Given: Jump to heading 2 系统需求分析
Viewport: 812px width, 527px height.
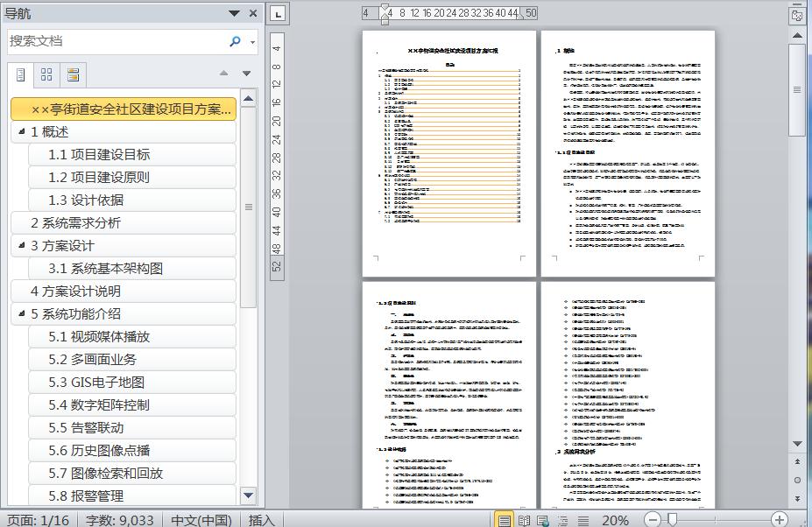Looking at the screenshot, I should [124, 222].
